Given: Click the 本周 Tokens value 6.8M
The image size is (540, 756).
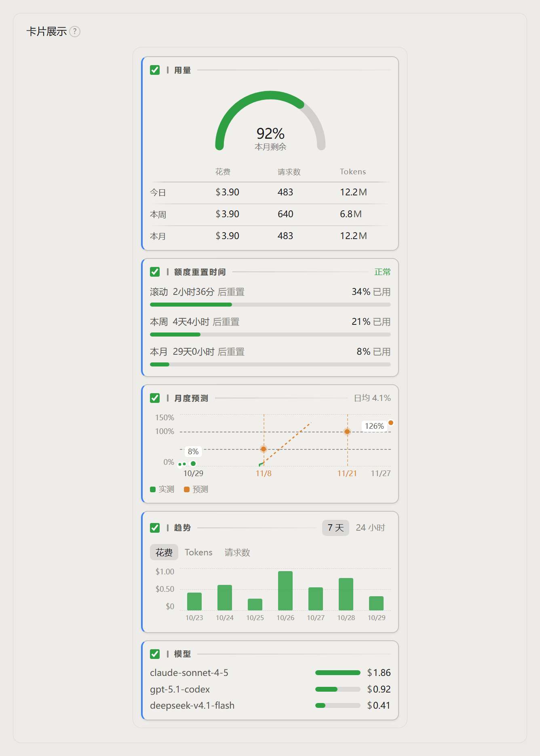Looking at the screenshot, I should [351, 214].
